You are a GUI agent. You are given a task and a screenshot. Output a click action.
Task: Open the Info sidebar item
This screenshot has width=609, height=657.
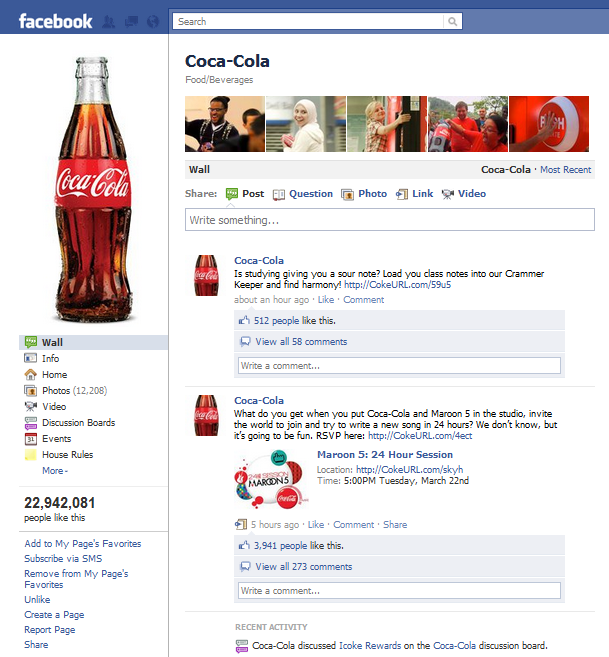[50, 358]
